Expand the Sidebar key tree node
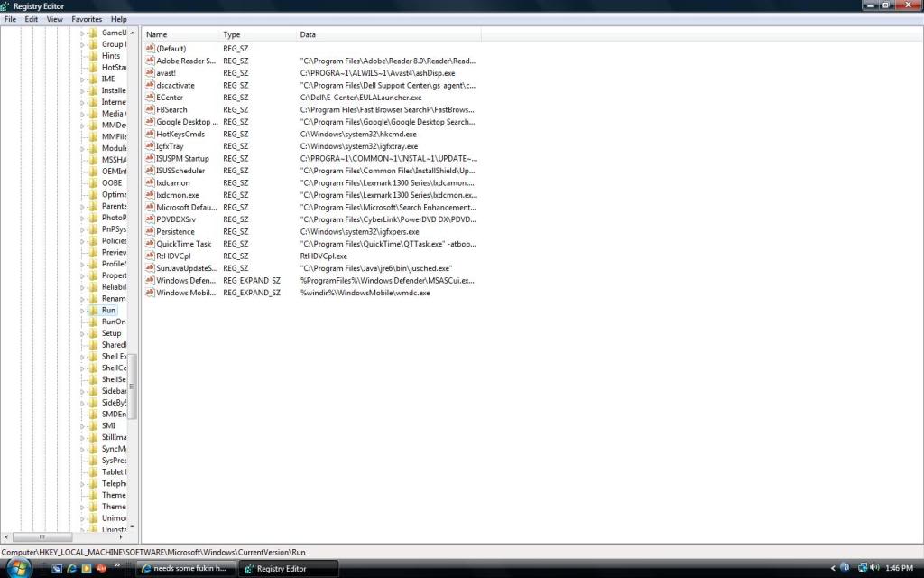 pyautogui.click(x=82, y=391)
